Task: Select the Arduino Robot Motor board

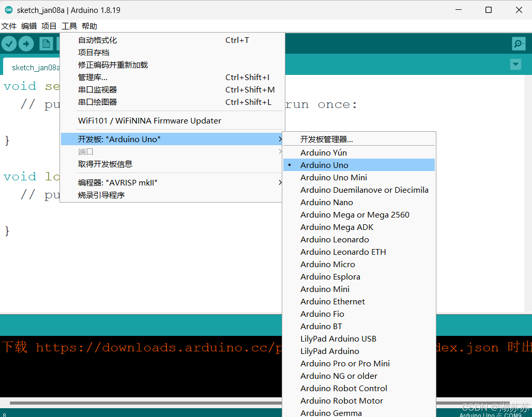Action: coord(359,401)
